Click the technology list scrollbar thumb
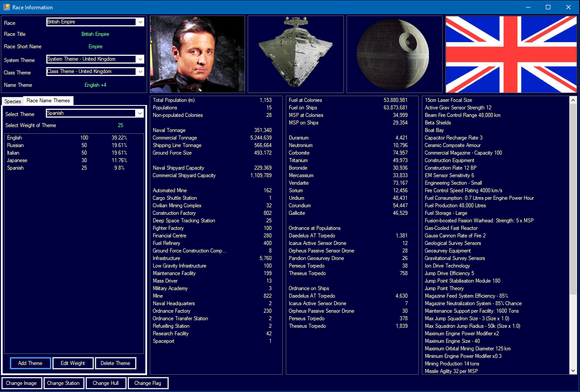The width and height of the screenshot is (580, 392). pyautogui.click(x=573, y=199)
